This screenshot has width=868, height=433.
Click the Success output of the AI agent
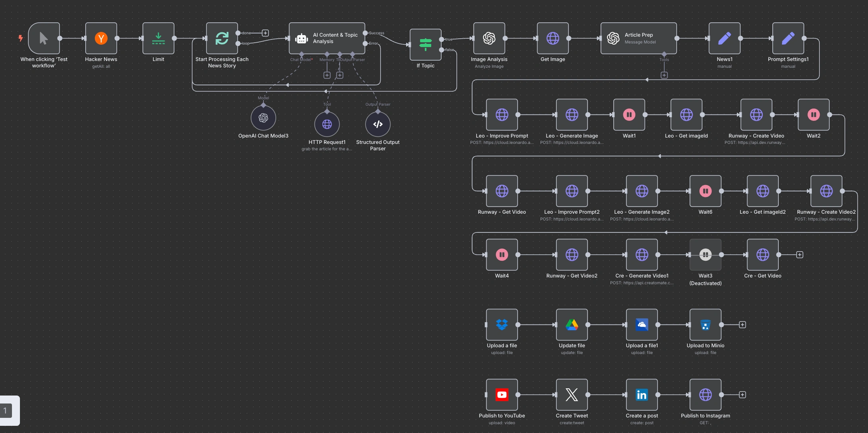pyautogui.click(x=365, y=33)
